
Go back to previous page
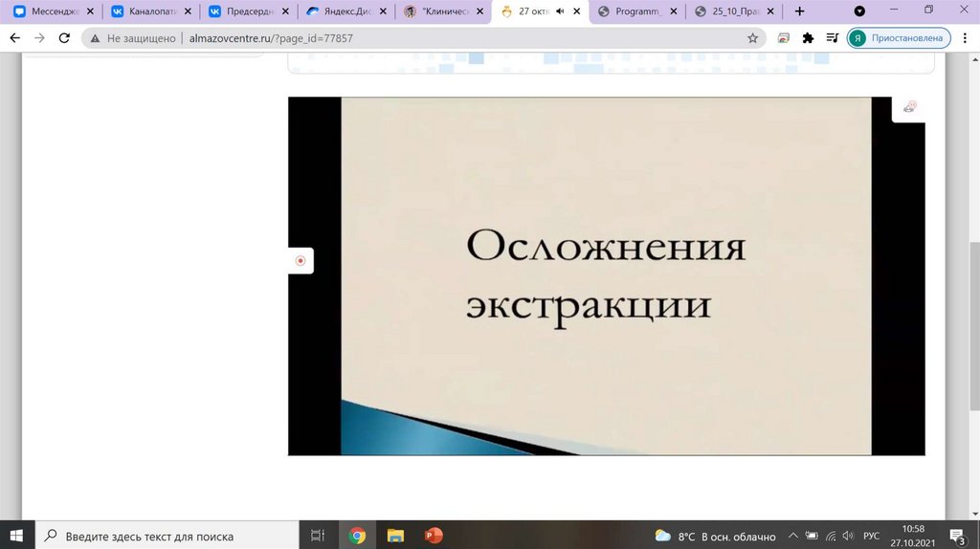coord(15,38)
